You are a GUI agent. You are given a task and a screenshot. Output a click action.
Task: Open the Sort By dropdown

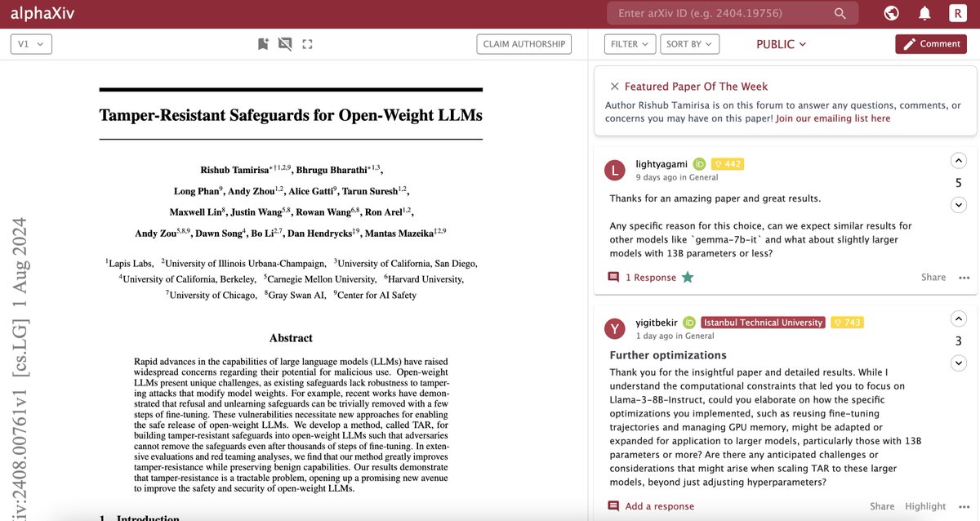(x=689, y=44)
